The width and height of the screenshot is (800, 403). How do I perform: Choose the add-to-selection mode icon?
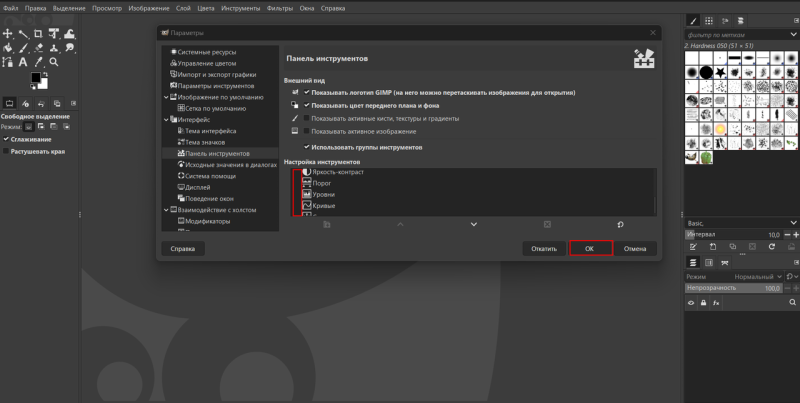[41, 127]
